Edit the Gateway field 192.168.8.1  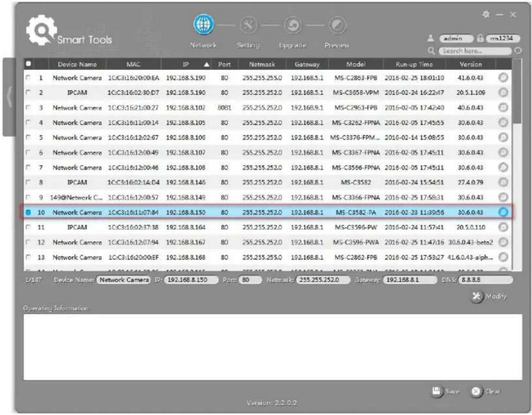pyautogui.click(x=410, y=280)
